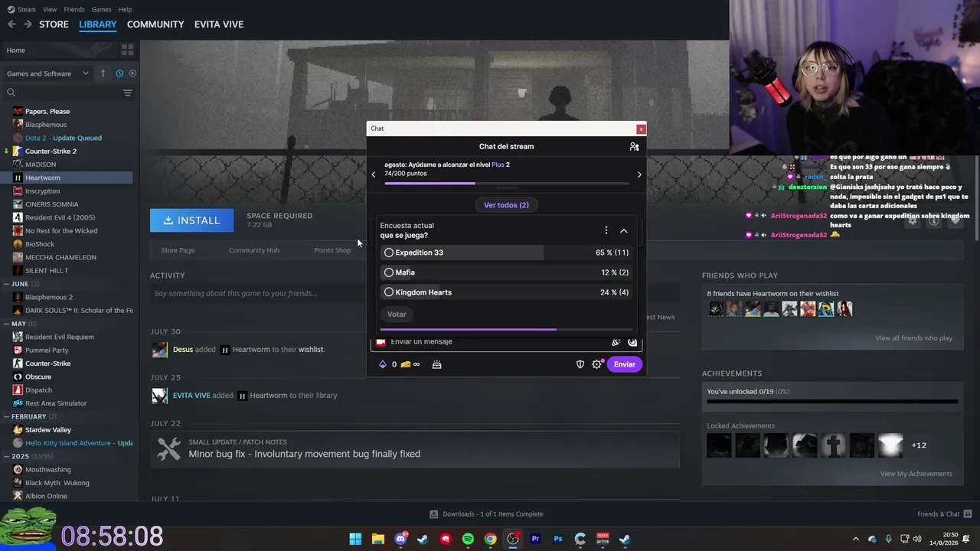
Task: Launch Google Chrome from the taskbar
Action: tap(490, 539)
